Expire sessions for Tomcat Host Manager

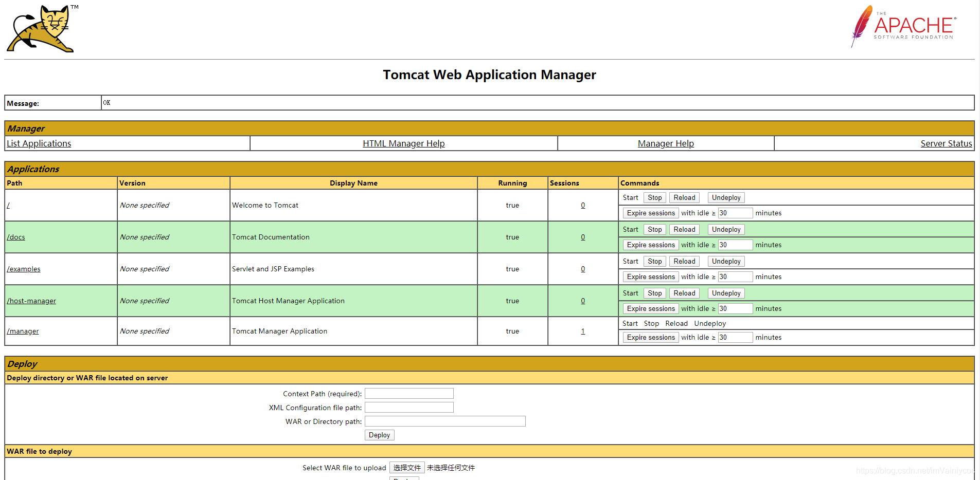pos(651,308)
